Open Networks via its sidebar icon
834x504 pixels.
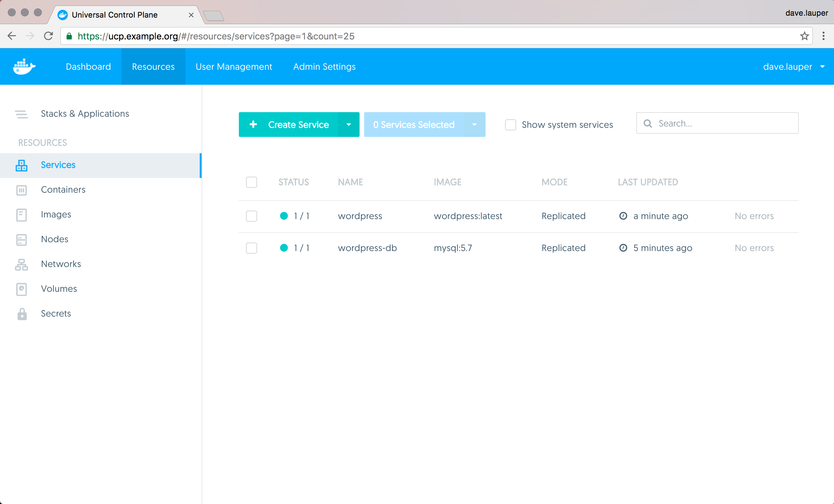pyautogui.click(x=21, y=264)
